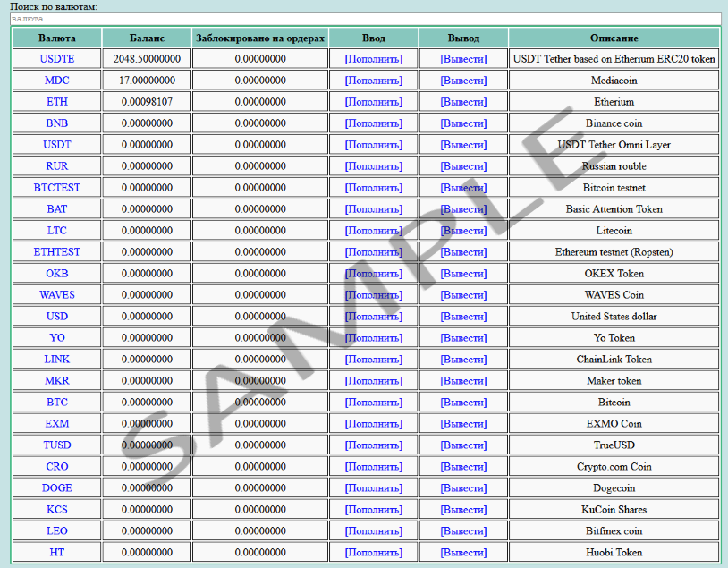Click [Вывести] for Bitfinex coin

point(463,530)
